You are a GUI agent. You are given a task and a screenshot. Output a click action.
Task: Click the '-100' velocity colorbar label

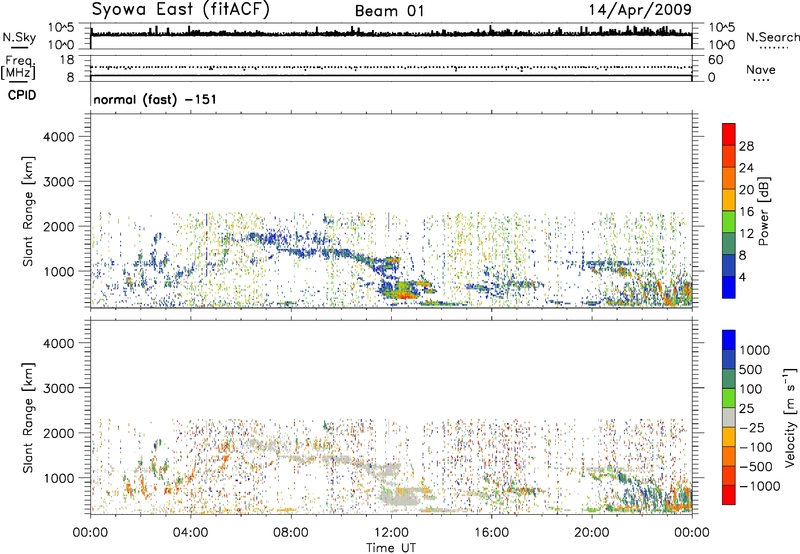coord(758,447)
